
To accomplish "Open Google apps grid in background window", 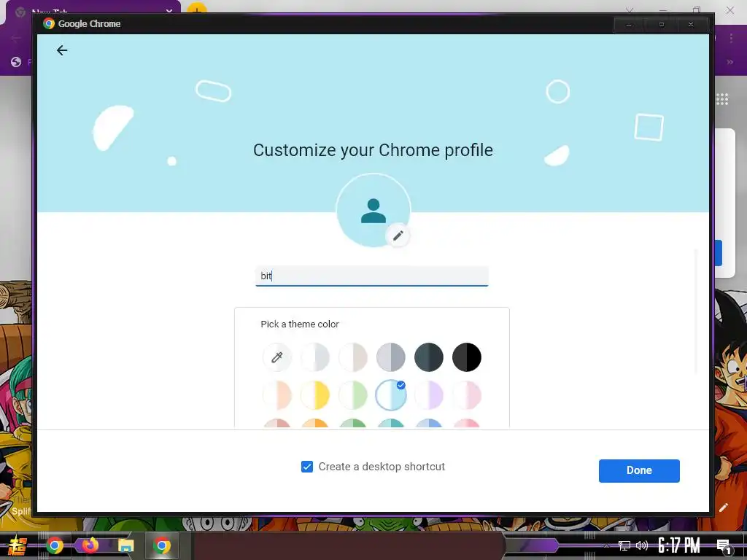I will click(x=722, y=99).
